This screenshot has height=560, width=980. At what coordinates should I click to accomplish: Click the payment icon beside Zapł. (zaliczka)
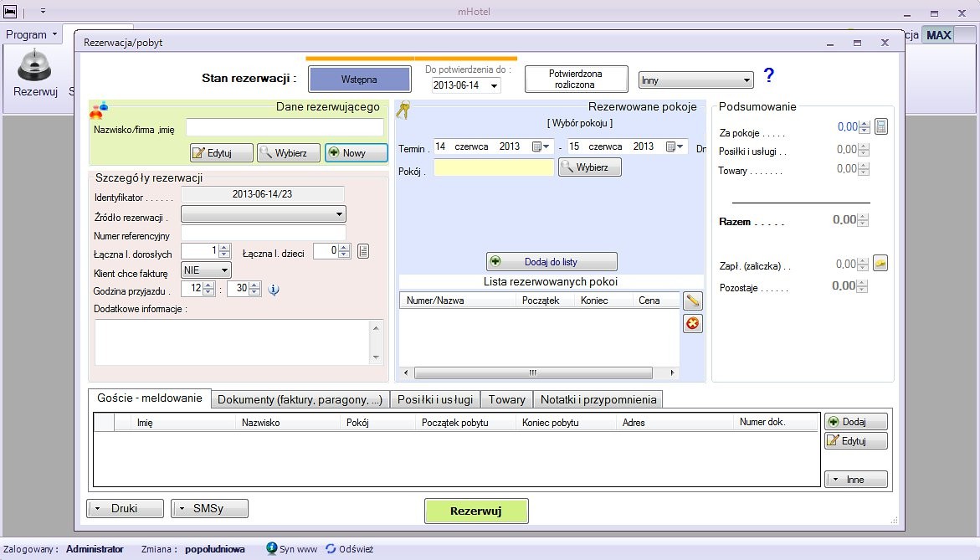(880, 264)
